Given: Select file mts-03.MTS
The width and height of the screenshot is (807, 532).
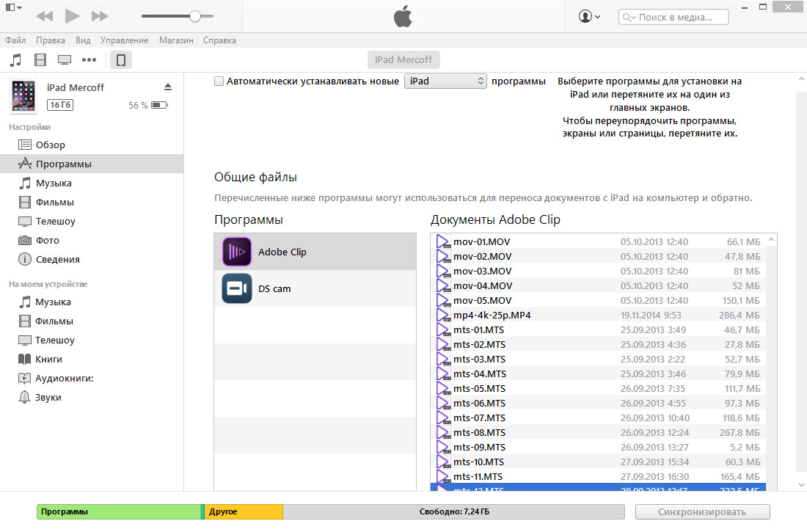Looking at the screenshot, I should click(598, 359).
